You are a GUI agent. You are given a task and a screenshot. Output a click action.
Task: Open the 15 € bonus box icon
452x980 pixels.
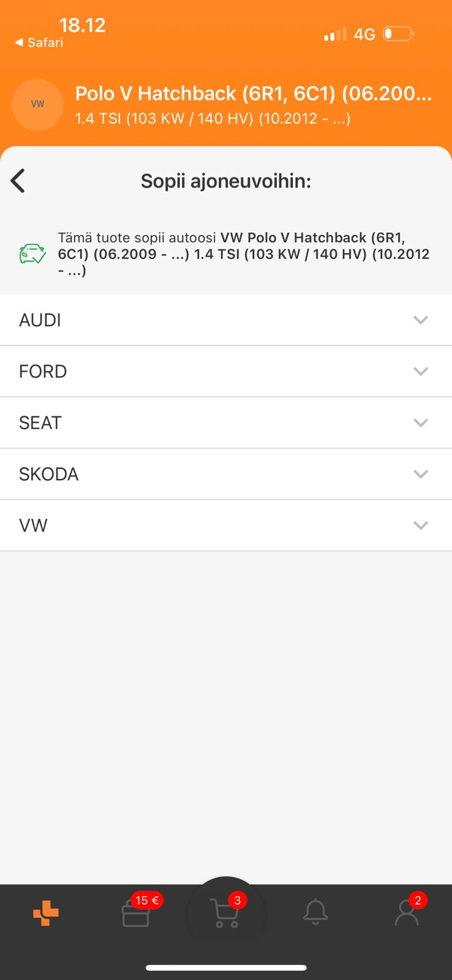(x=136, y=913)
